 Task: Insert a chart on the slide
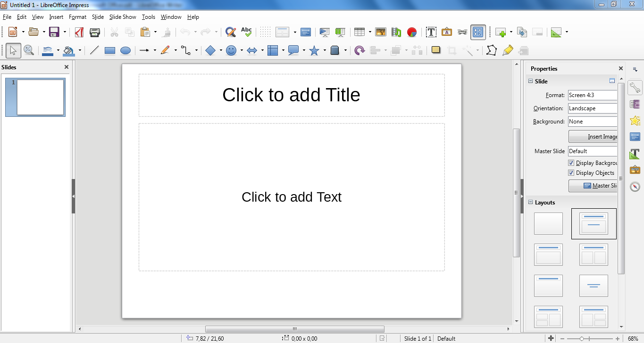tap(411, 32)
